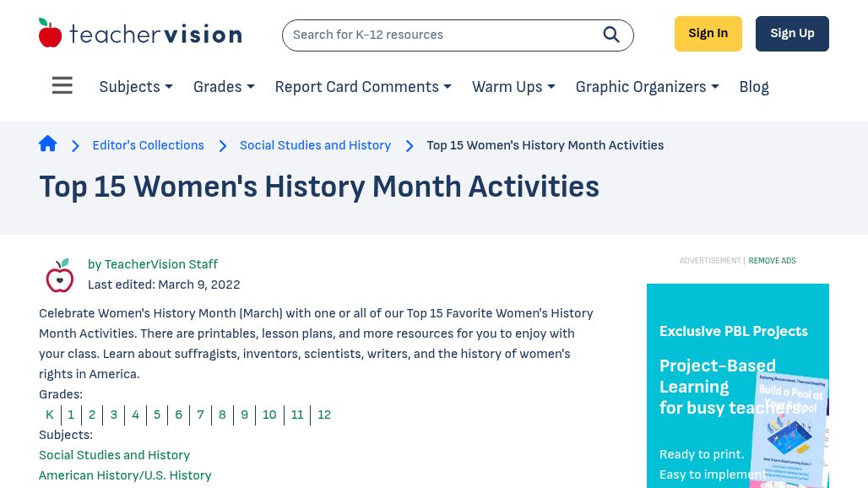Click the magnifying glass search icon

coord(610,35)
